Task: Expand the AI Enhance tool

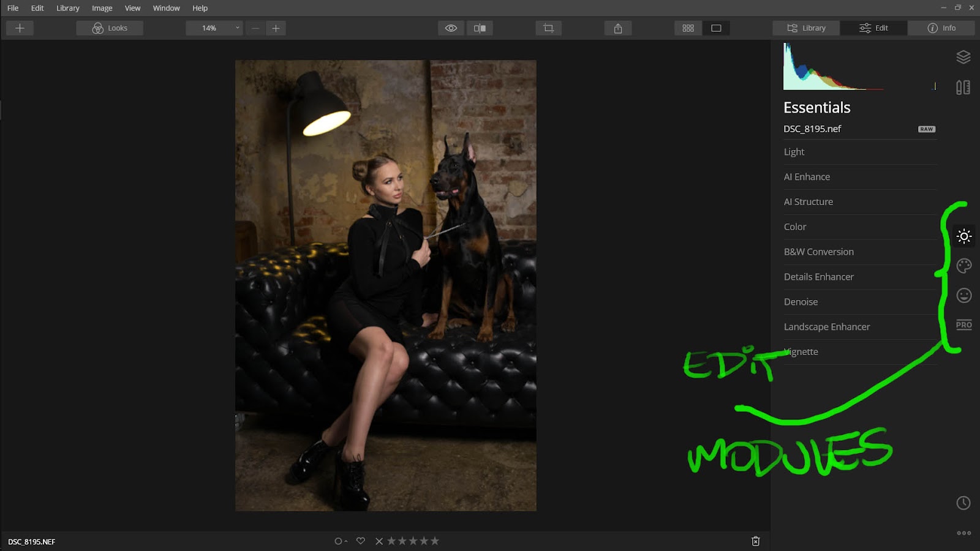Action: pyautogui.click(x=860, y=177)
